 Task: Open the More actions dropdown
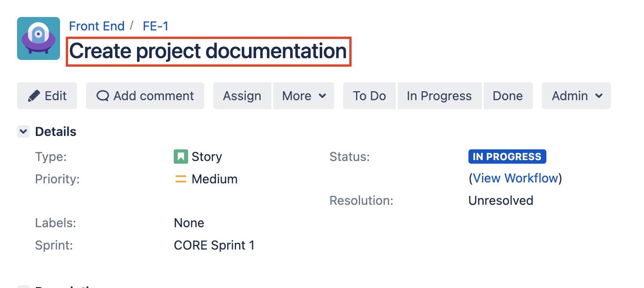[304, 96]
